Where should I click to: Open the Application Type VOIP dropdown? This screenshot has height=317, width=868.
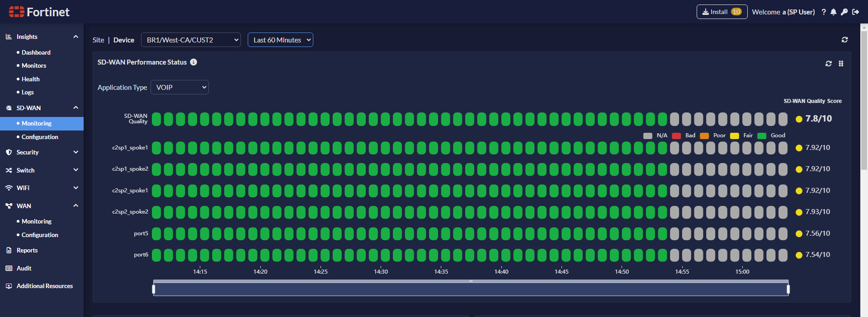pyautogui.click(x=179, y=87)
